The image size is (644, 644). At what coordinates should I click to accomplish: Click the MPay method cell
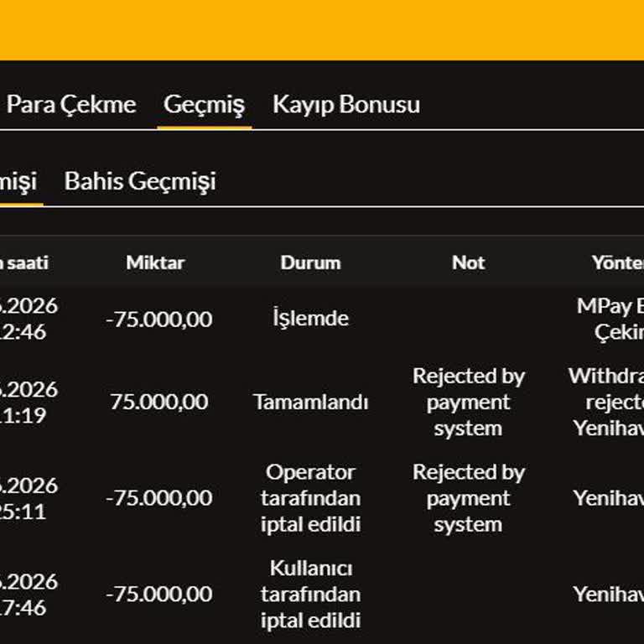pyautogui.click(x=610, y=319)
